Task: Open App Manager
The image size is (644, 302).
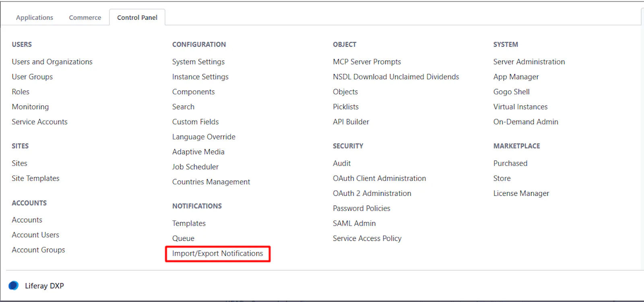Action: (x=516, y=77)
